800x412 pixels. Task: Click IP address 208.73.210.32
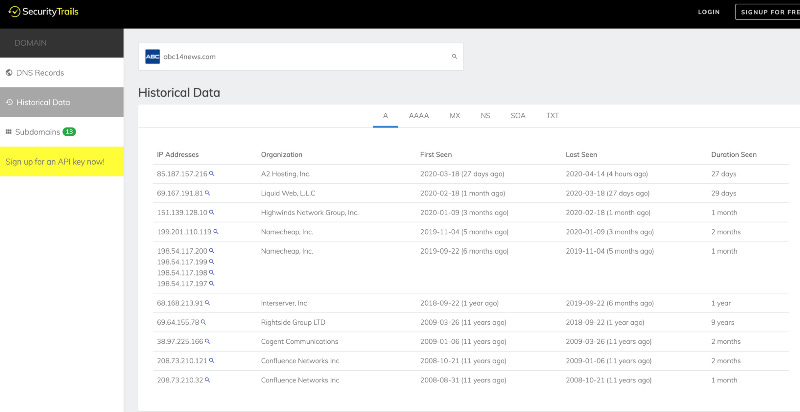pos(180,380)
